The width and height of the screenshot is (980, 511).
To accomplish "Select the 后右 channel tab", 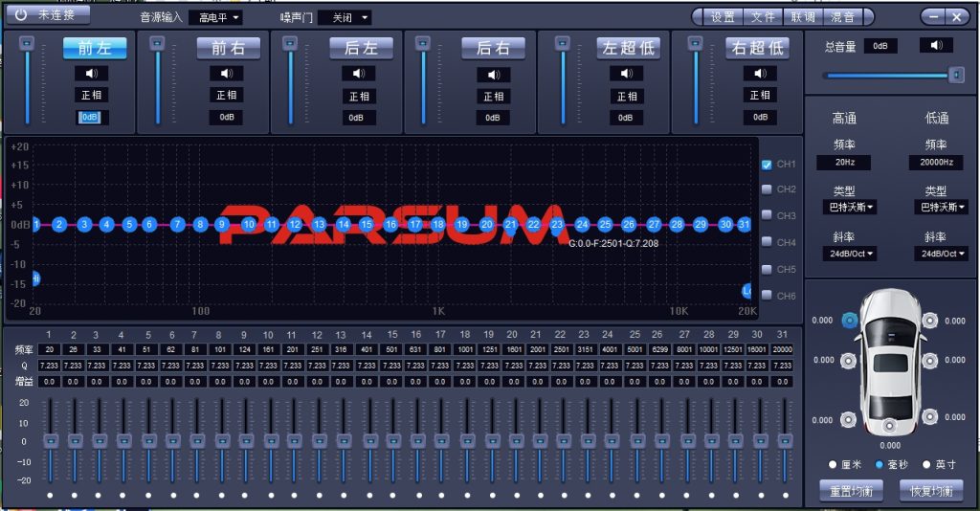I will pos(493,48).
